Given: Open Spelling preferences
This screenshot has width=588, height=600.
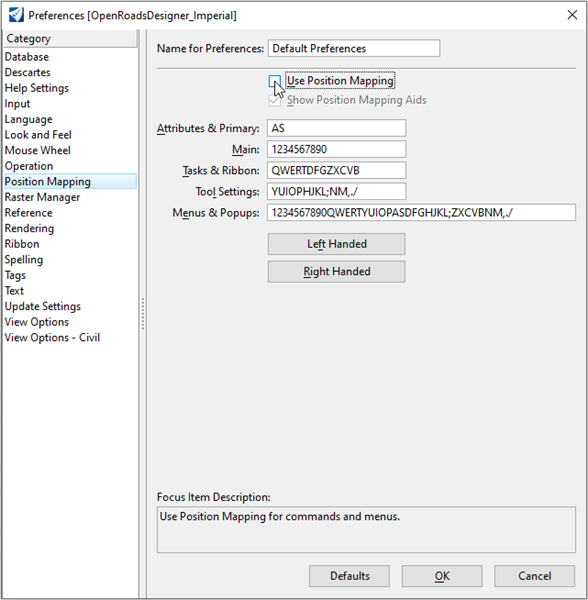Looking at the screenshot, I should click(24, 259).
